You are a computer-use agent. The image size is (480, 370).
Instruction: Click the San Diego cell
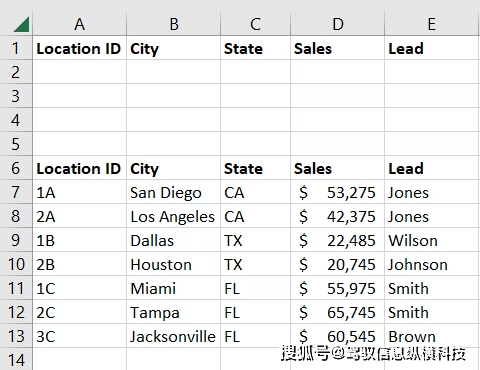click(x=173, y=192)
